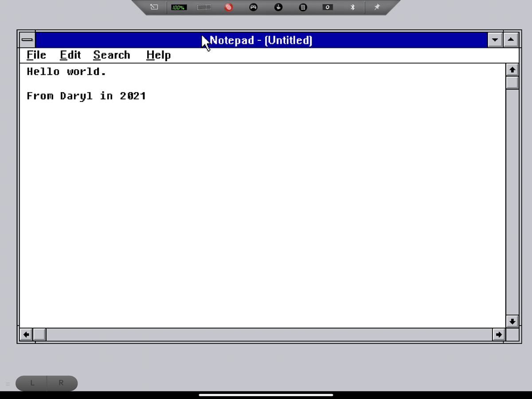
Task: Open the Help menu
Action: coord(158,55)
